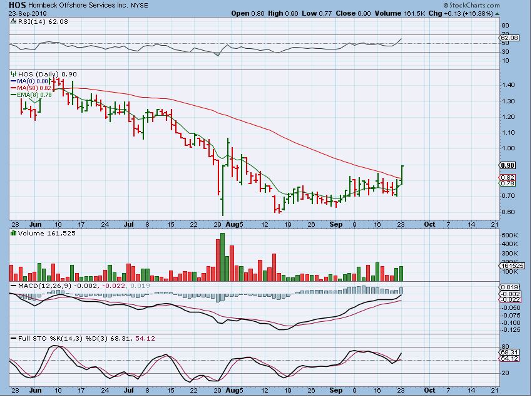Click the 500K label on volume axis

(x=510, y=235)
